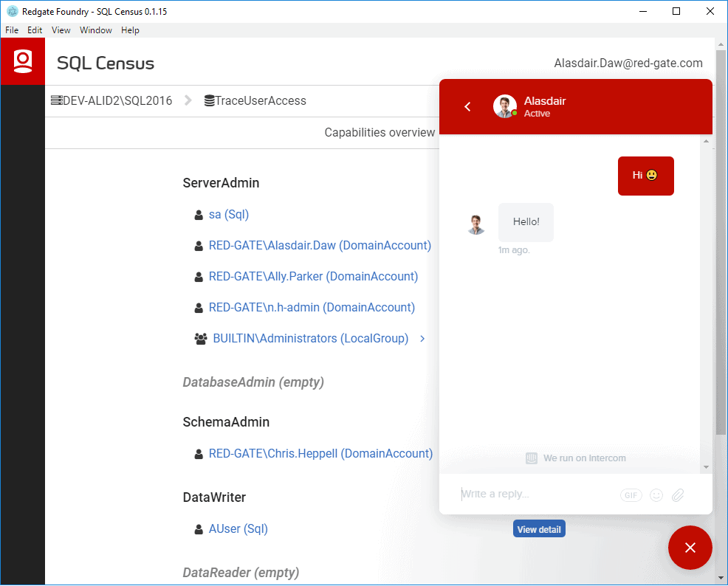Click the 1m ago timestamp

pos(514,250)
